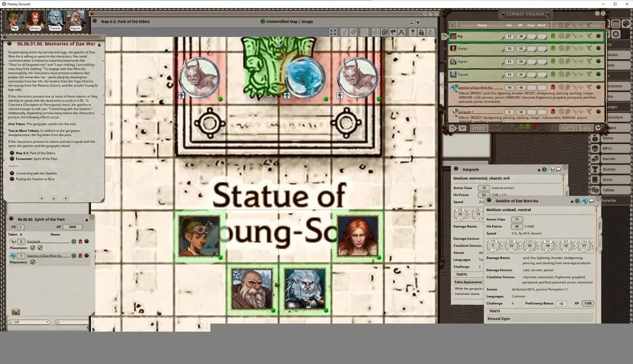633x364 pixels.
Task: Toggle line-of-sight eye tool in map toolbar
Action: [x=384, y=32]
